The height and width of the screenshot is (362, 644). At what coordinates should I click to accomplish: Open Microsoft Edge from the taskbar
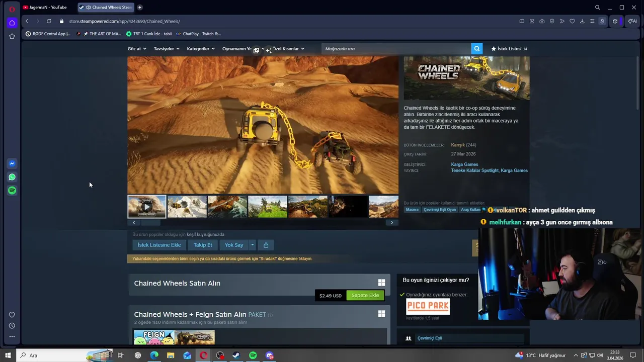point(154,355)
